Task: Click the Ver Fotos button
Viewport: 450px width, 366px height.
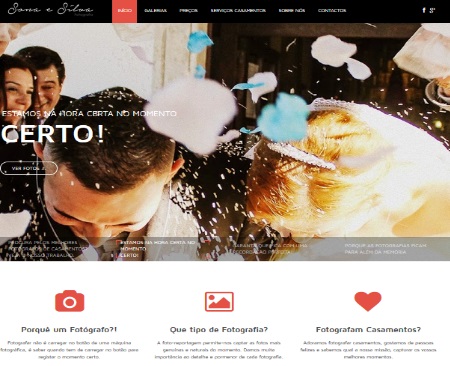Action: point(29,168)
